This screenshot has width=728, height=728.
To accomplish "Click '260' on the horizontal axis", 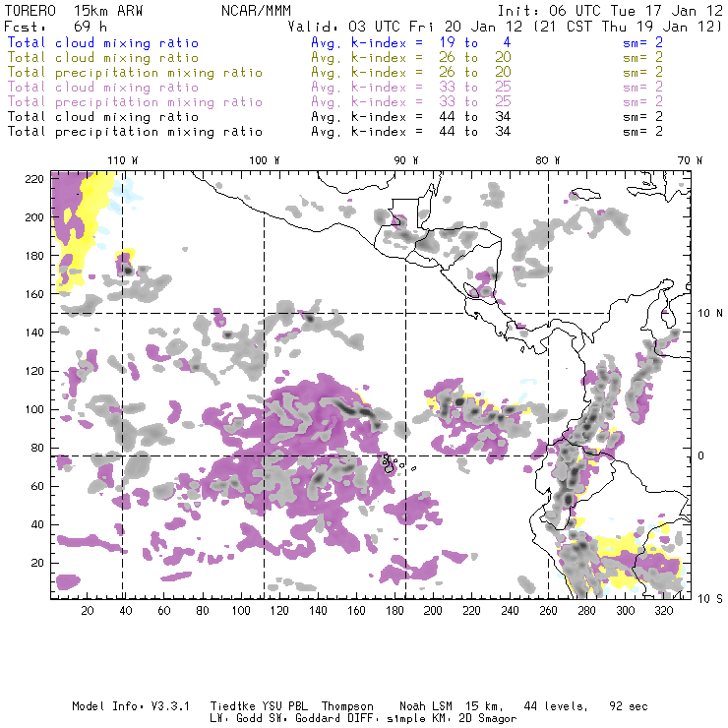I will [548, 611].
